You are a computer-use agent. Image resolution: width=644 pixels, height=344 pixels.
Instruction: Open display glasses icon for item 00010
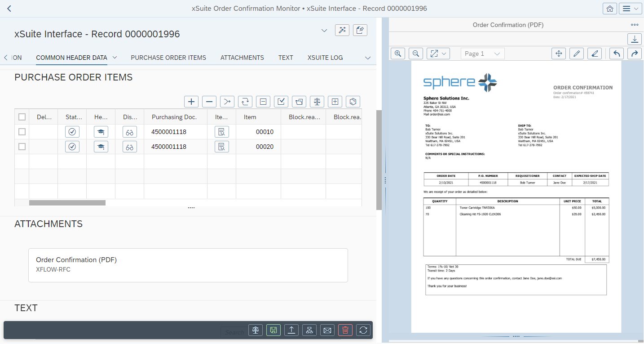129,132
